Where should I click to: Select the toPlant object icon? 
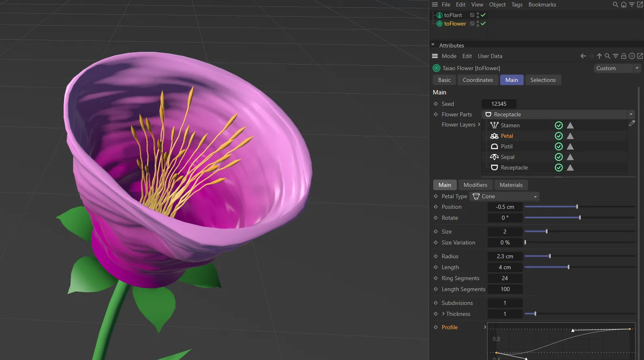(x=439, y=15)
